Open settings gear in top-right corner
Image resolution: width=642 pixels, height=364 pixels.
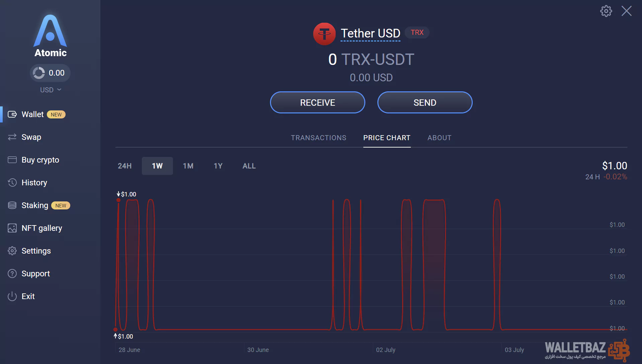tap(606, 11)
